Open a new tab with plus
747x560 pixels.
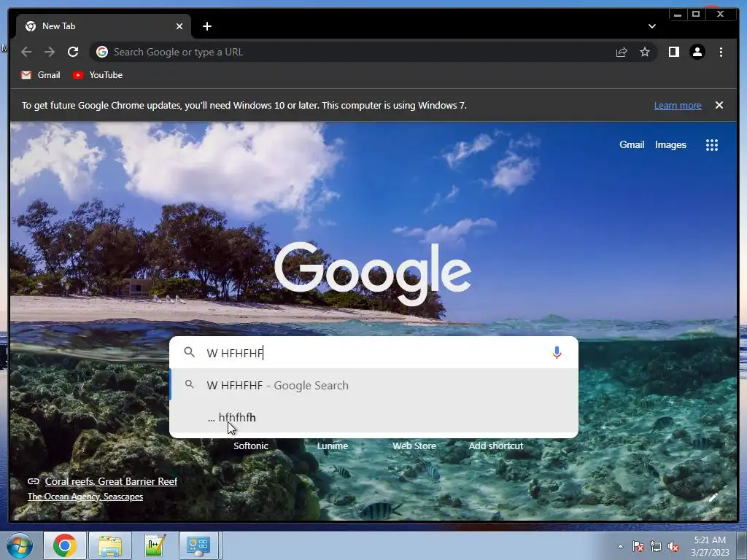coord(206,26)
